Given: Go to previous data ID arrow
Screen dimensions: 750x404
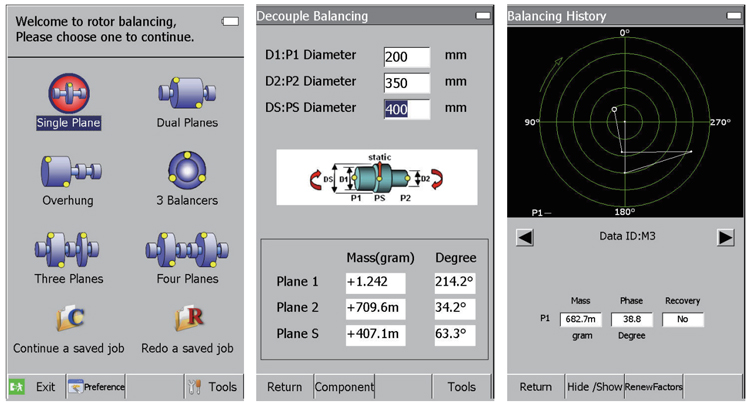Looking at the screenshot, I should (x=524, y=237).
